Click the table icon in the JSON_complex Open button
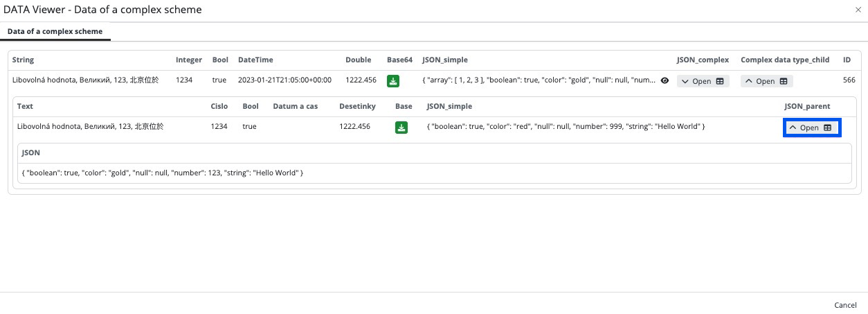Viewport: 868px width, 314px height. (720, 81)
